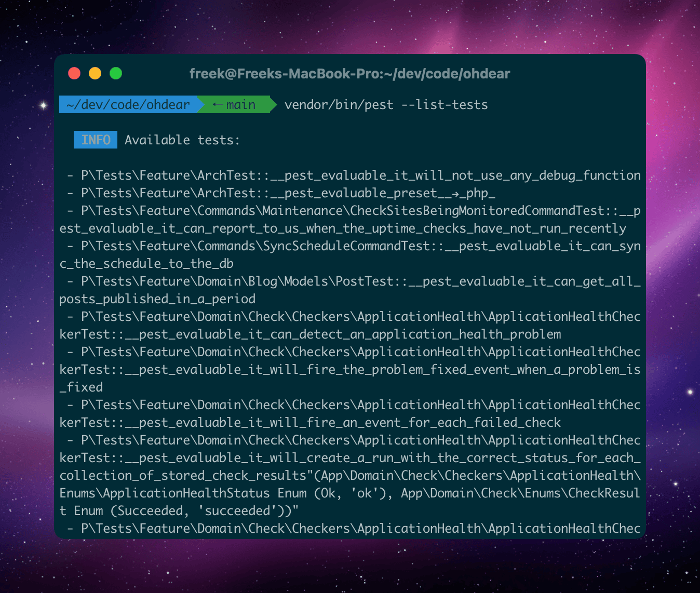This screenshot has height=593, width=700.
Task: Click the red close window button
Action: (x=74, y=73)
